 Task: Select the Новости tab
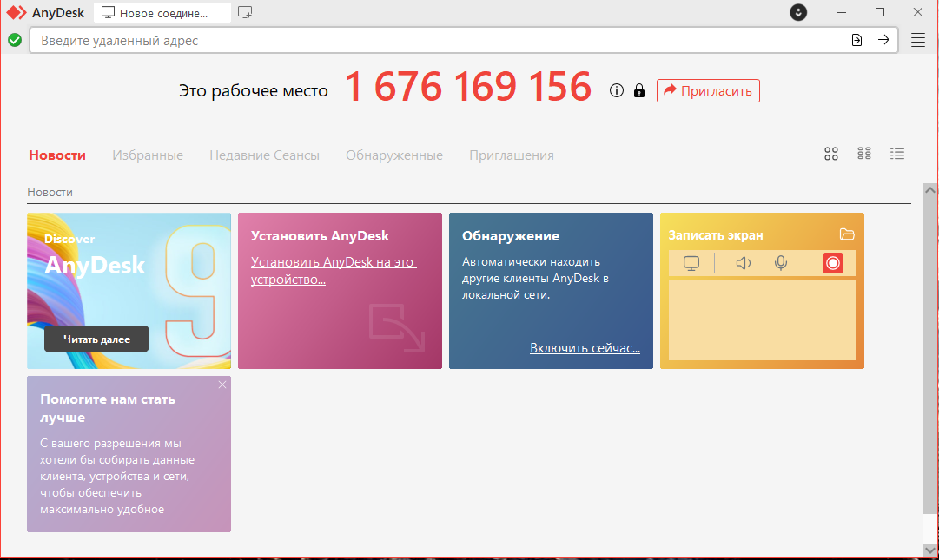coord(57,155)
